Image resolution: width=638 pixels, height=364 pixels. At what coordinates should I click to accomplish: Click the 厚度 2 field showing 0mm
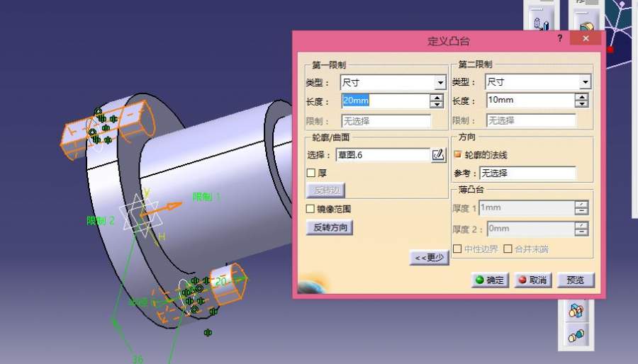(x=531, y=229)
